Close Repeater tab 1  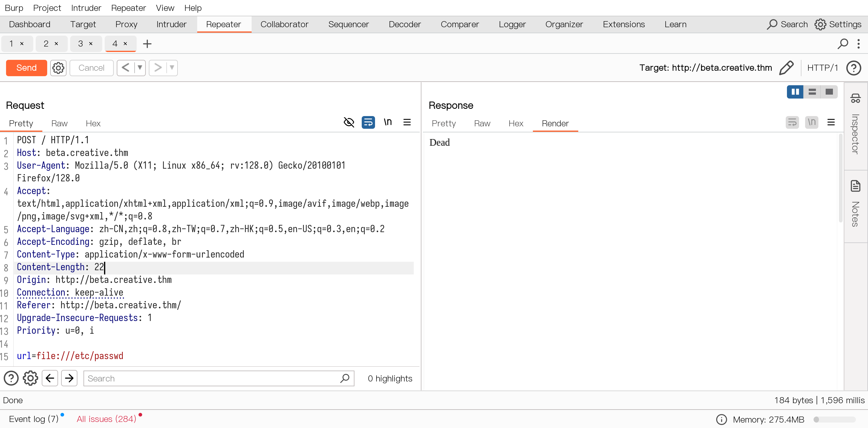coord(22,44)
